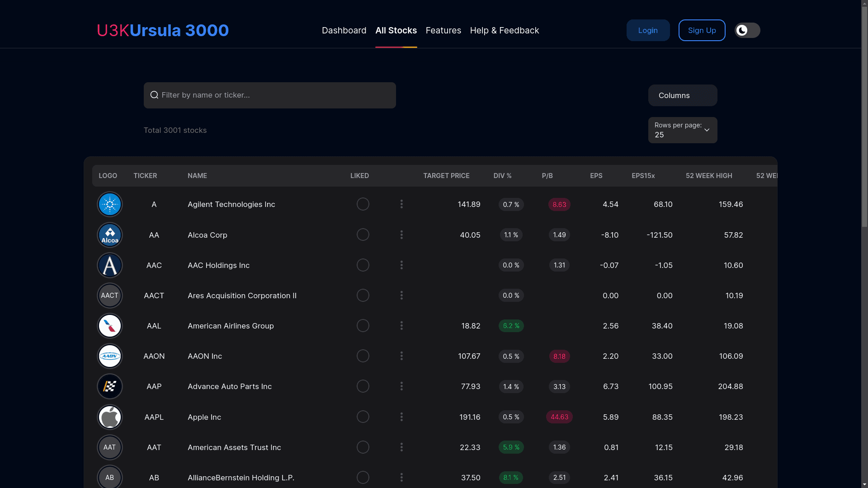Click the Login button
The image size is (868, 488).
coord(648,30)
